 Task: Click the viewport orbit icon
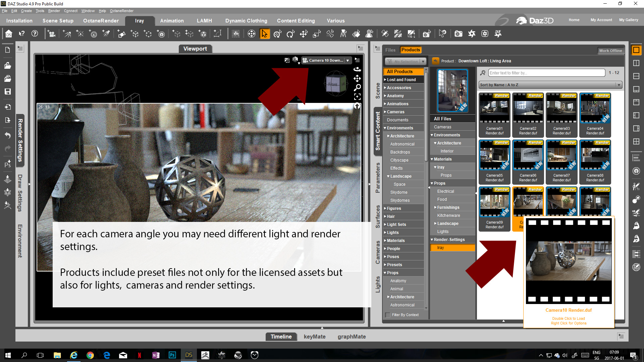coord(357,69)
